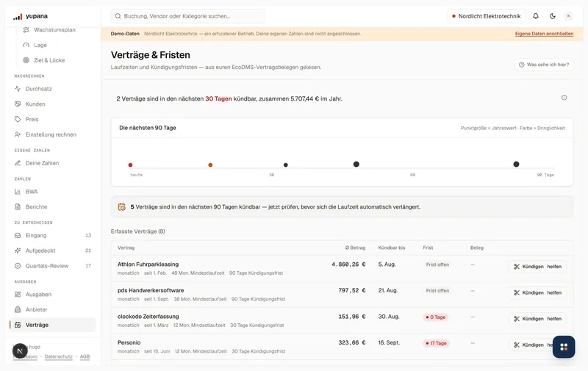Click the red timeline dot at heute

130,165
